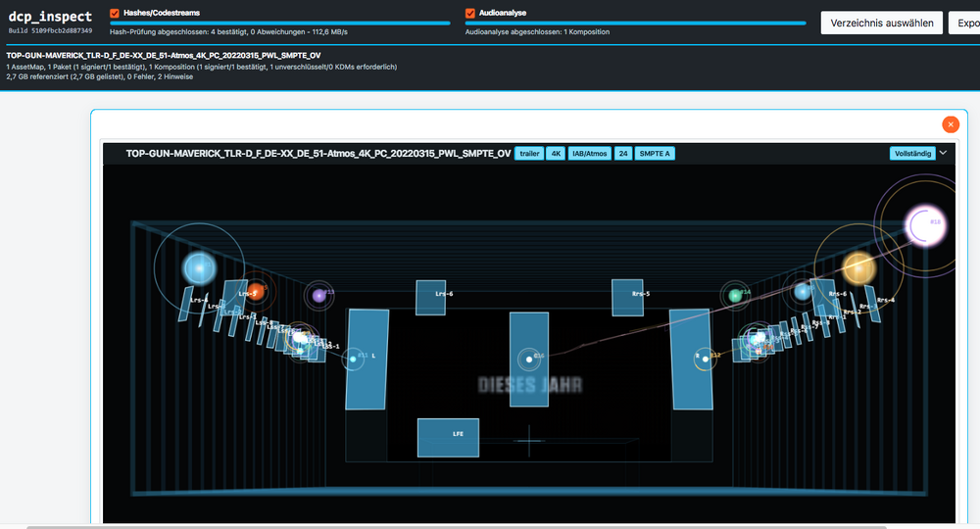This screenshot has width=980, height=529.
Task: Expand the chevron next to Vollständig
Action: point(943,153)
